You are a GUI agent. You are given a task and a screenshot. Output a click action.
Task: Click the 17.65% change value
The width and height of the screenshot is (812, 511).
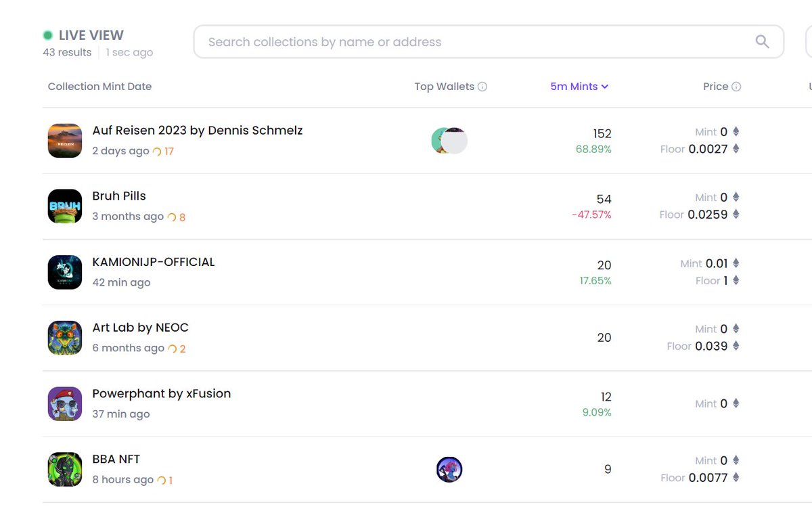[x=595, y=280]
